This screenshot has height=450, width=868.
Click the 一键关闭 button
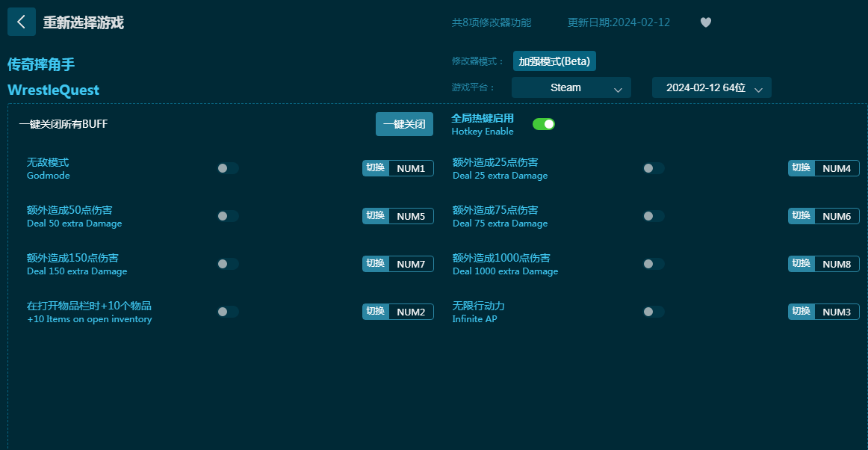click(x=405, y=124)
